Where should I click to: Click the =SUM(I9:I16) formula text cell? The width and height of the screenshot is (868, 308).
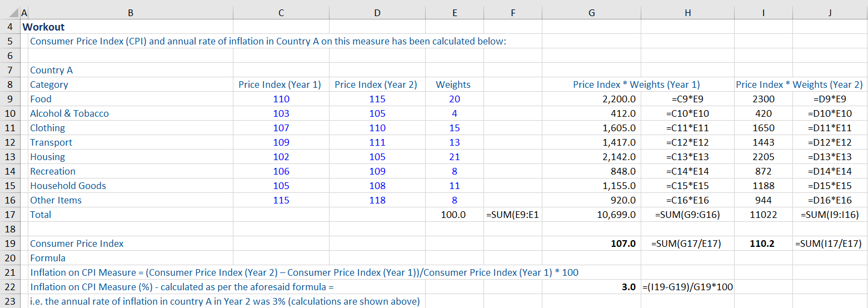(x=830, y=215)
